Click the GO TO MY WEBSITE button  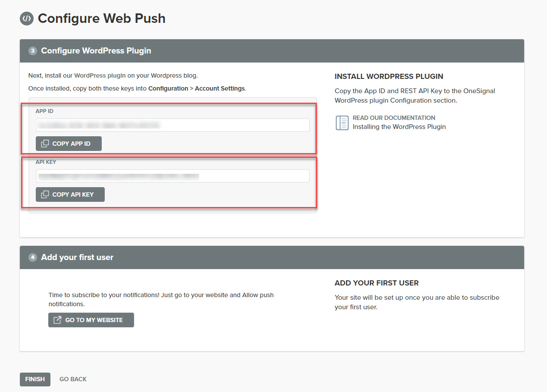point(91,320)
